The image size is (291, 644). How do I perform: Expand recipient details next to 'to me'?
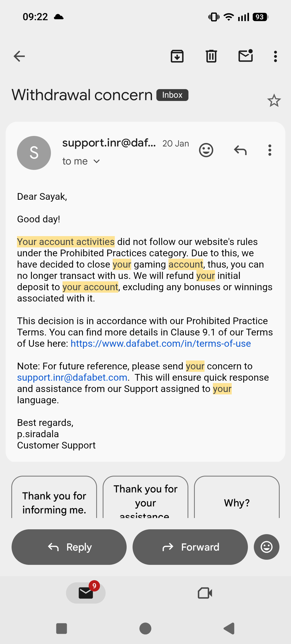click(96, 161)
